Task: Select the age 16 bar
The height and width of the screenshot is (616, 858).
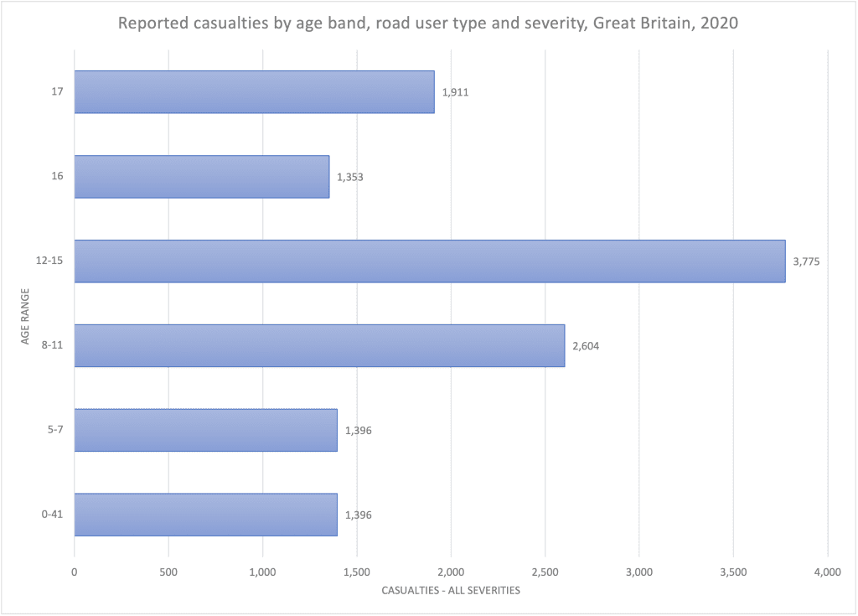Action: point(202,177)
